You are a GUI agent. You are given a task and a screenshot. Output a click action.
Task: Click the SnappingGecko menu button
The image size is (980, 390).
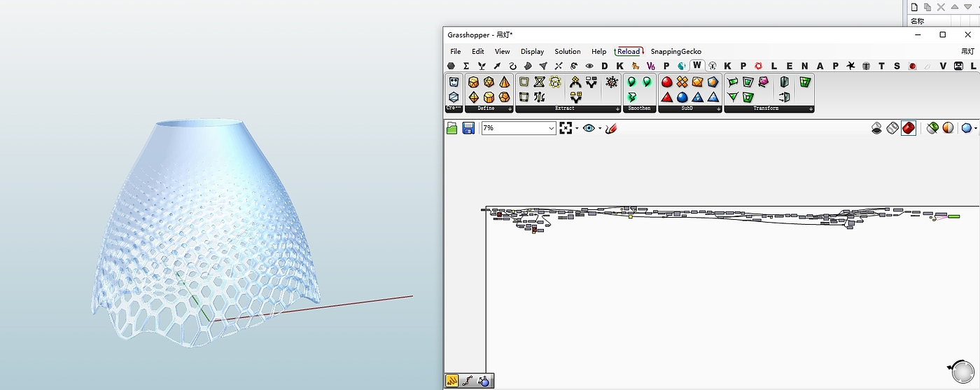675,51
